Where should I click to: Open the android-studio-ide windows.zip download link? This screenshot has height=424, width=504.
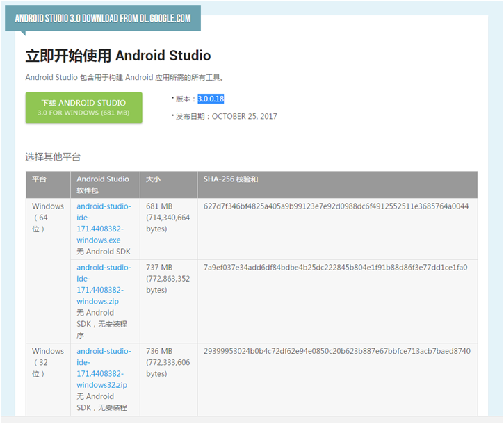[104, 284]
